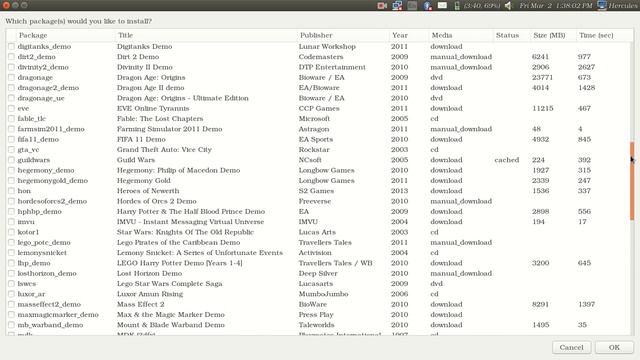This screenshot has width=640, height=360.
Task: Open the mail envelope indicator in top panel
Action: (x=442, y=5)
